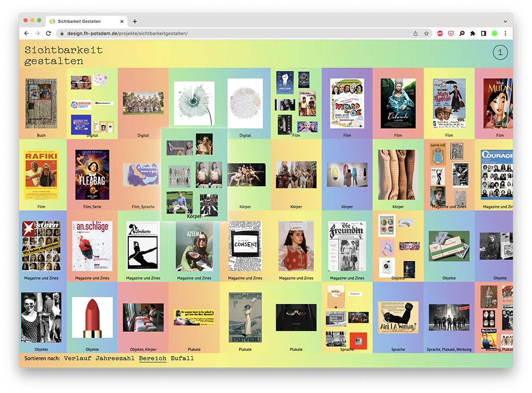This screenshot has height=393, width=532.
Task: Click the Sichtbarkeit gestalten title
Action: [x=63, y=55]
